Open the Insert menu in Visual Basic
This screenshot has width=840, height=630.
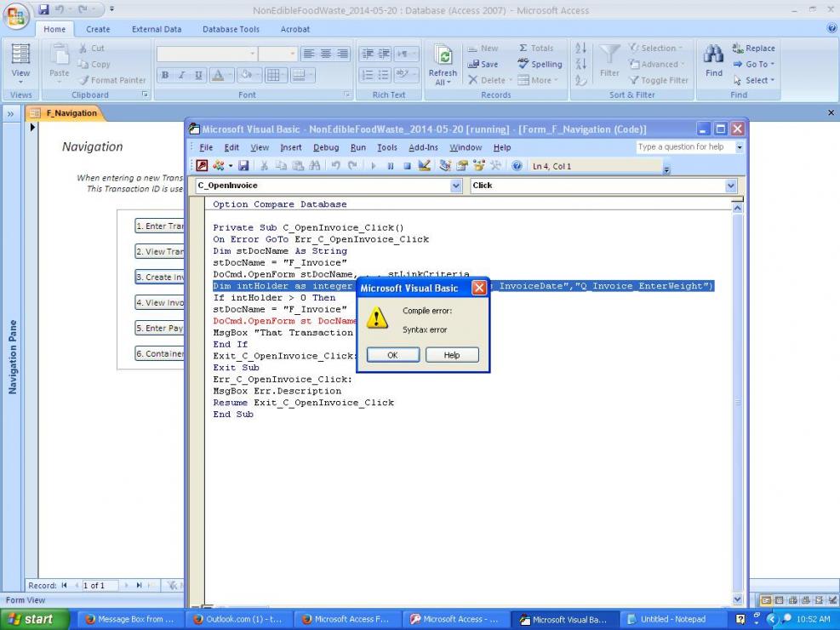click(x=291, y=147)
